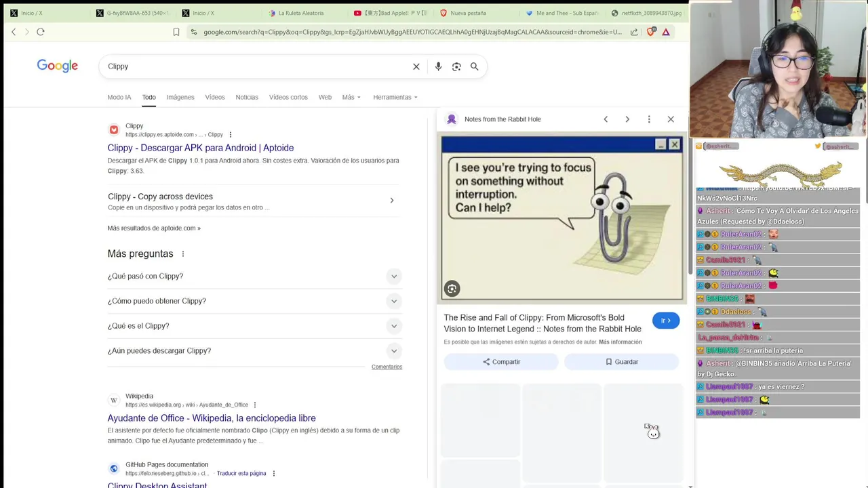Image resolution: width=868 pixels, height=488 pixels.
Task: Switch to the Vídeos cortos tab
Action: tap(288, 97)
